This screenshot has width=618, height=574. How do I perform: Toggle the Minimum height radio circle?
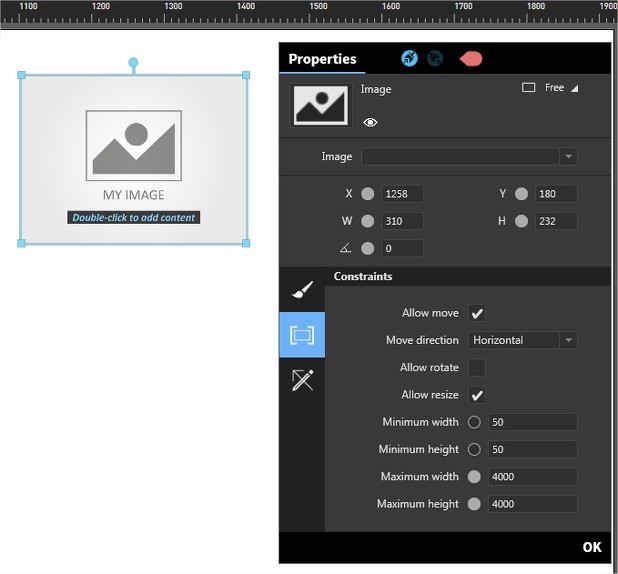[474, 449]
